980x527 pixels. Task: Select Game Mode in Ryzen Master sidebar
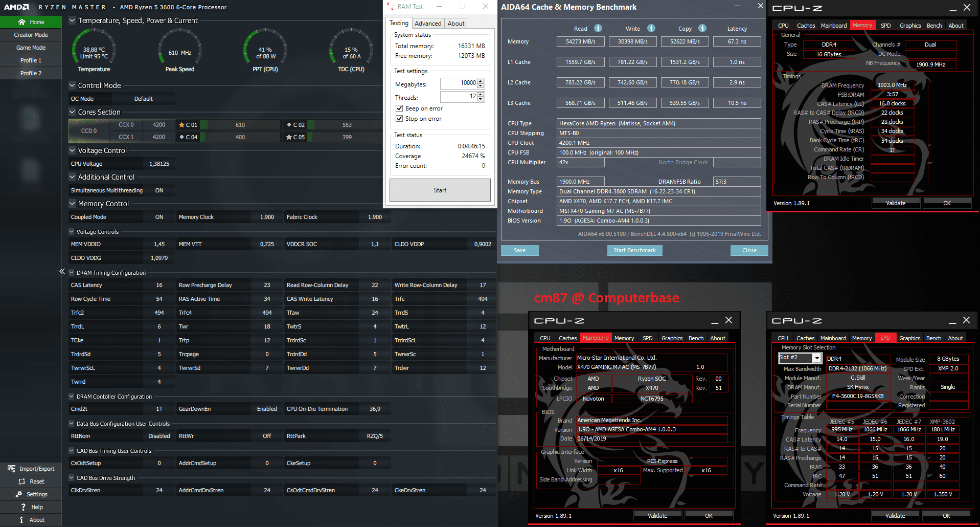click(31, 48)
